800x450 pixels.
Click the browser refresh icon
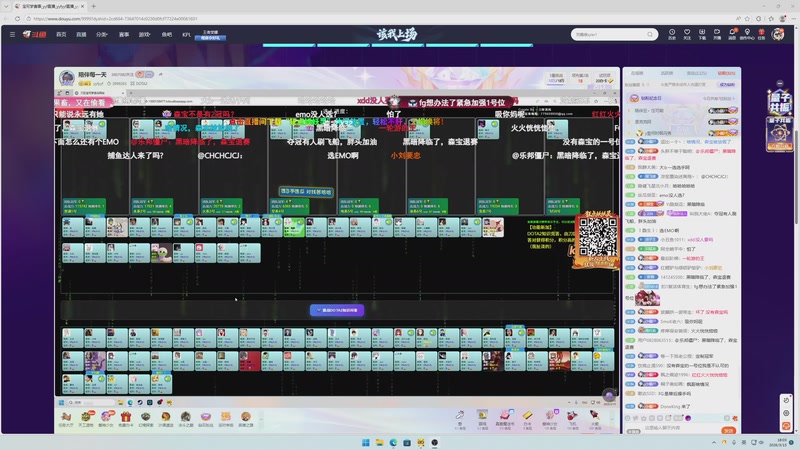pyautogui.click(x=17, y=18)
